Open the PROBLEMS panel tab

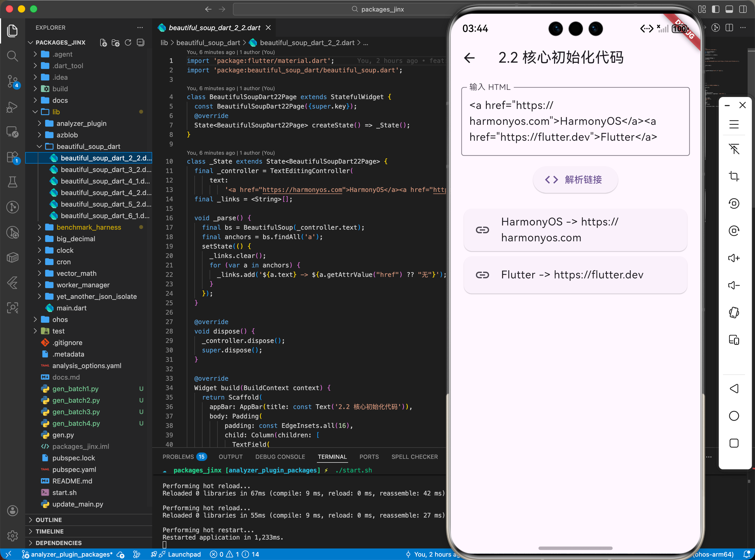pos(178,457)
